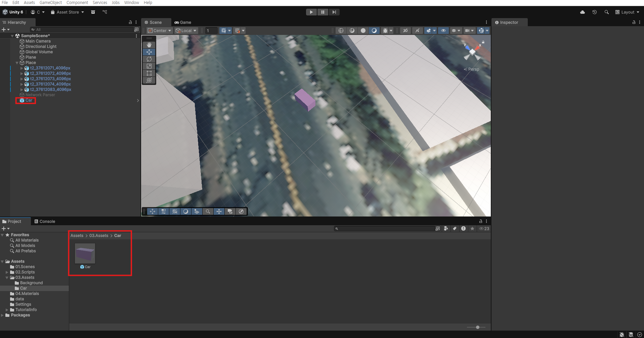644x338 pixels.
Task: Select the Move tool in Scene toolbar
Action: tap(149, 52)
